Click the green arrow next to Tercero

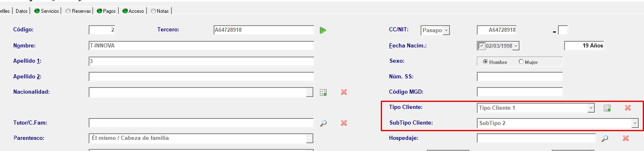point(323,30)
